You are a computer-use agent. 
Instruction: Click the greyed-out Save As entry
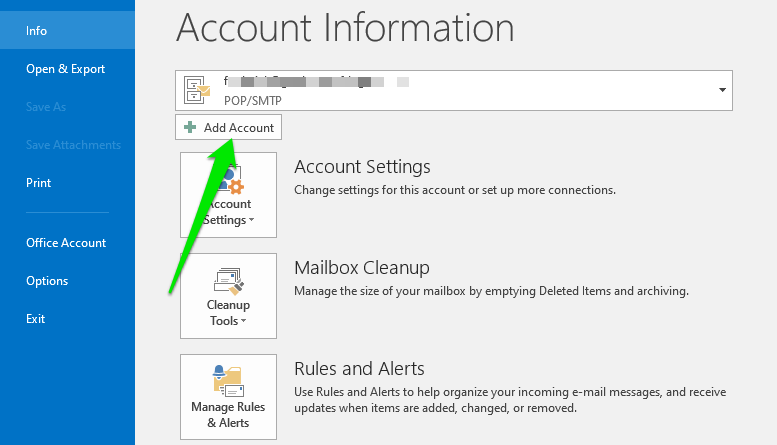click(46, 107)
